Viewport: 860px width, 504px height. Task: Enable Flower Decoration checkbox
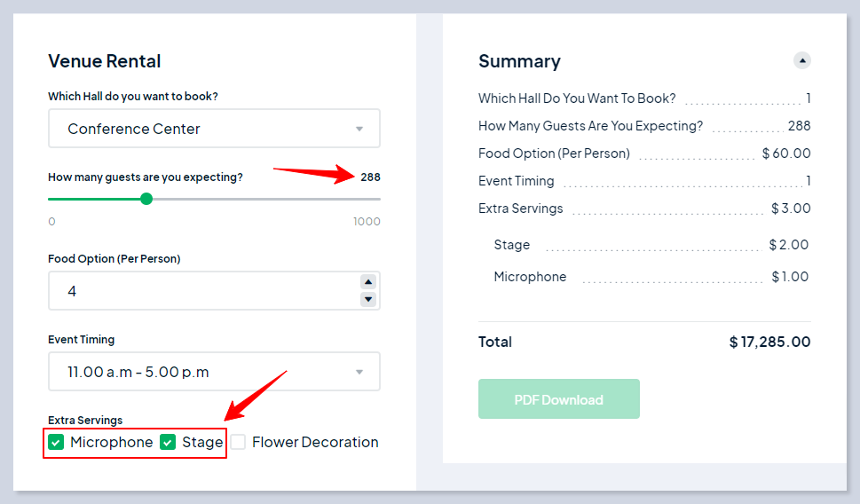(239, 442)
